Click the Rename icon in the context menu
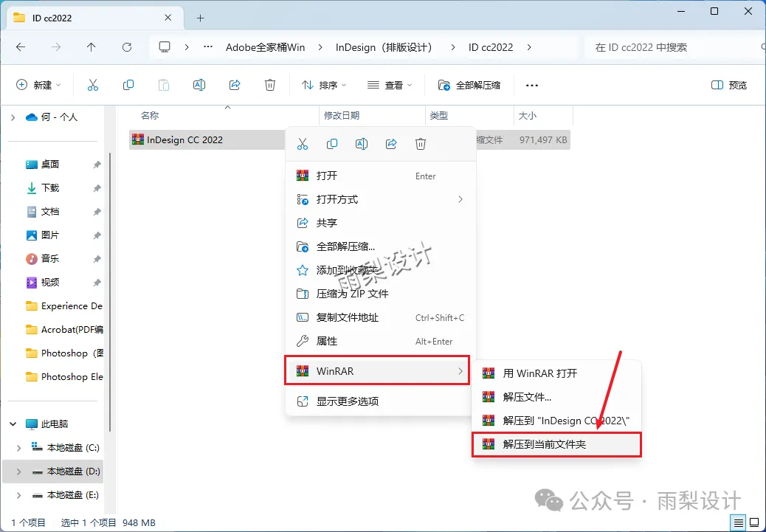 tap(362, 144)
